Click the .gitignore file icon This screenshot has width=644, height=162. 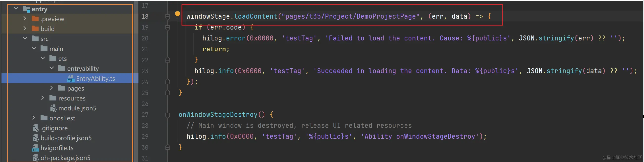[x=35, y=128]
